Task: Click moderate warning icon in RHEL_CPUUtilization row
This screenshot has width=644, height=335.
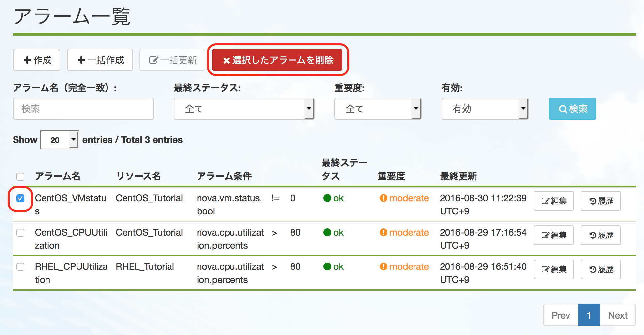Action: click(x=383, y=266)
